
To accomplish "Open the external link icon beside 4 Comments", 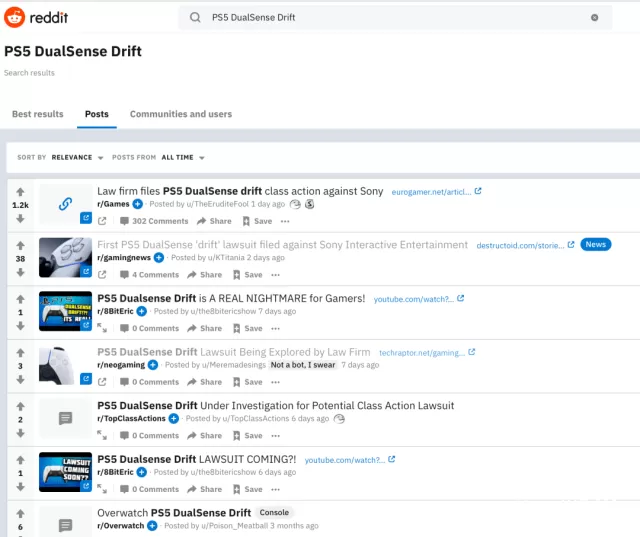I will (102, 275).
